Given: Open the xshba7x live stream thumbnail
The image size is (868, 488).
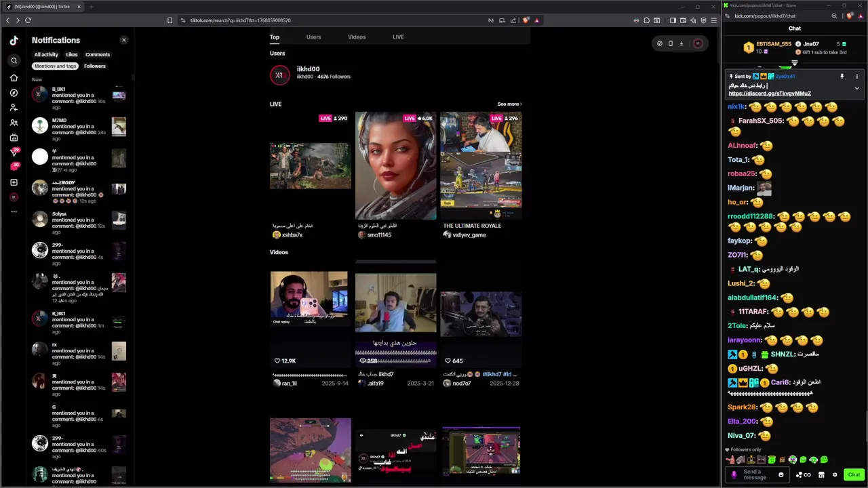Looking at the screenshot, I should click(x=311, y=165).
